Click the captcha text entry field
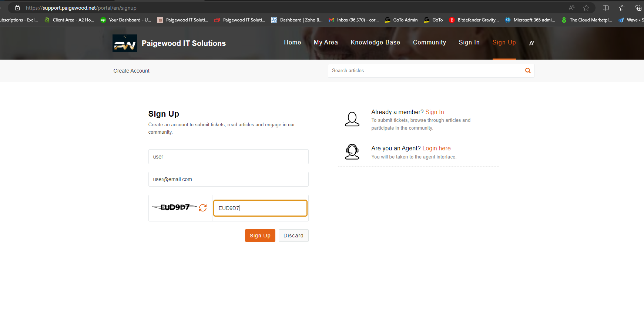The width and height of the screenshot is (644, 327). [260, 208]
